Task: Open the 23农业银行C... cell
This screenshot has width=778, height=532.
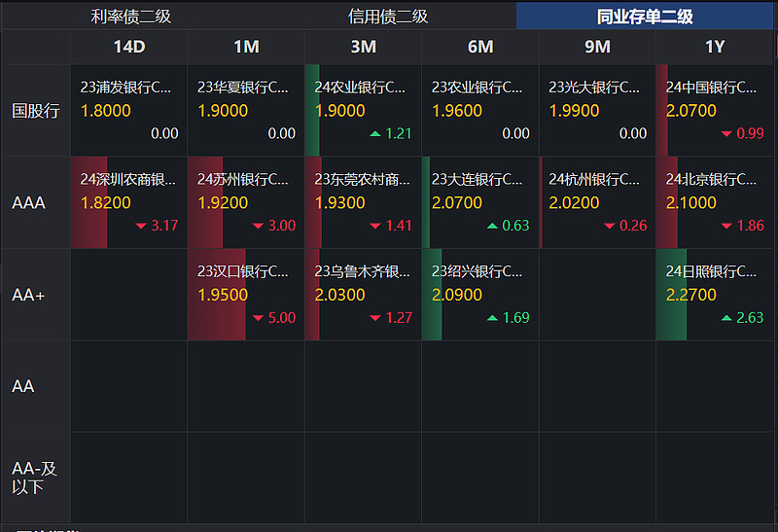Action: click(480, 110)
